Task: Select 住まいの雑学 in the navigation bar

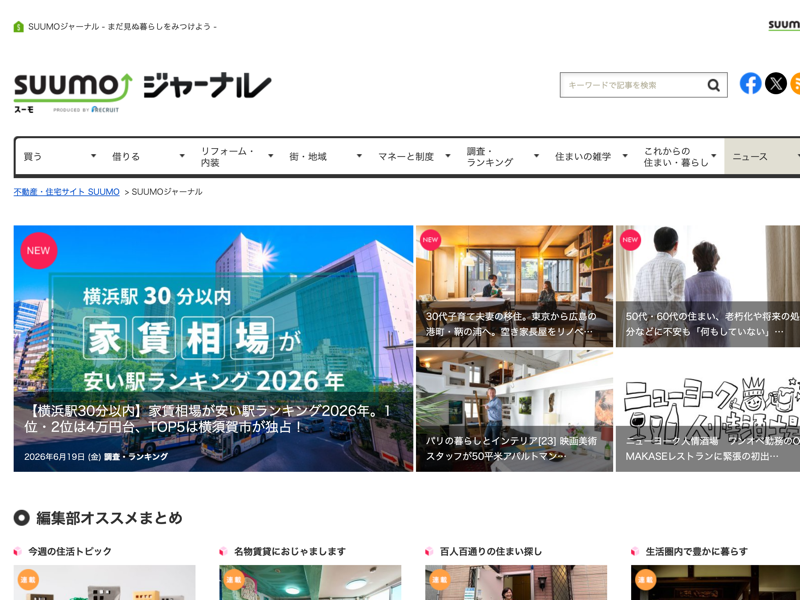Action: click(x=583, y=157)
